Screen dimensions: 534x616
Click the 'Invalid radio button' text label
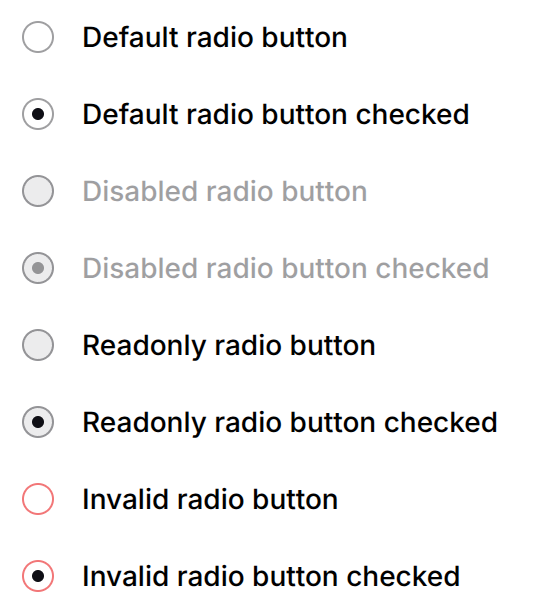tap(210, 500)
